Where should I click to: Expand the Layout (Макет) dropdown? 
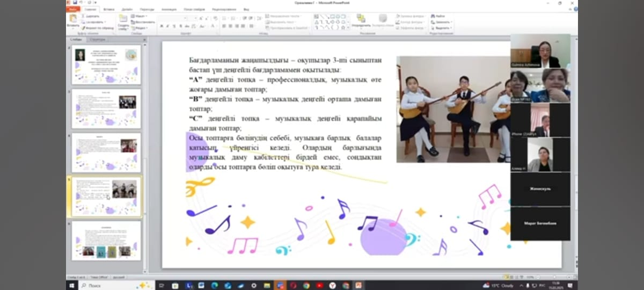pos(141,16)
